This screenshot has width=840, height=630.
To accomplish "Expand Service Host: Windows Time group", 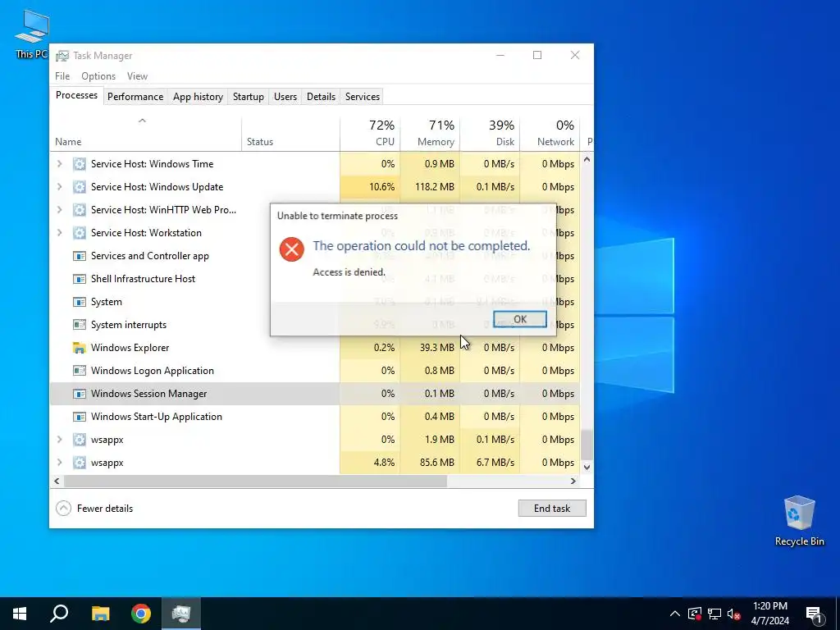I will [59, 164].
